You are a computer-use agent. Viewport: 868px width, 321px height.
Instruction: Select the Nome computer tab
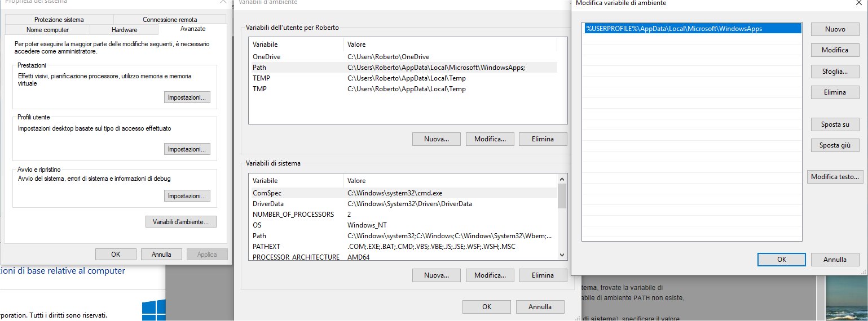pyautogui.click(x=47, y=29)
